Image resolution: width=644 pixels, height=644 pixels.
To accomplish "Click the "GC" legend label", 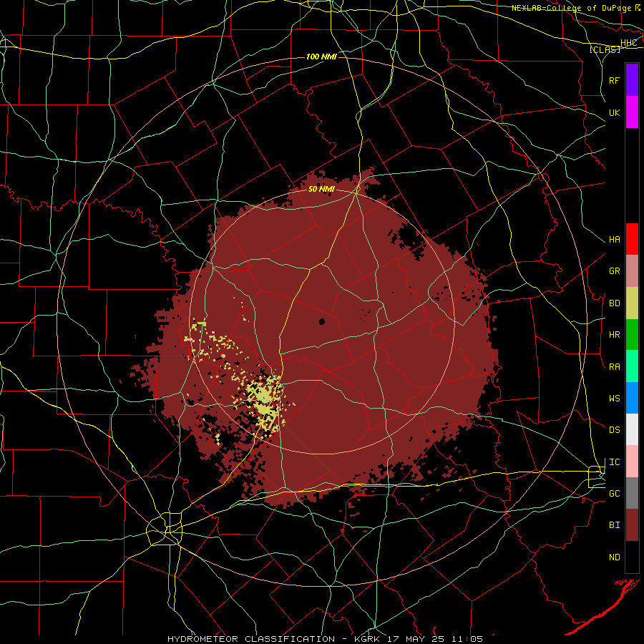I will pos(614,493).
